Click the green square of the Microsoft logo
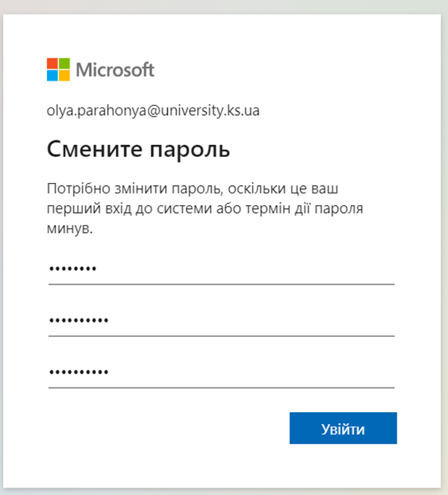This screenshot has width=448, height=495. click(64, 63)
